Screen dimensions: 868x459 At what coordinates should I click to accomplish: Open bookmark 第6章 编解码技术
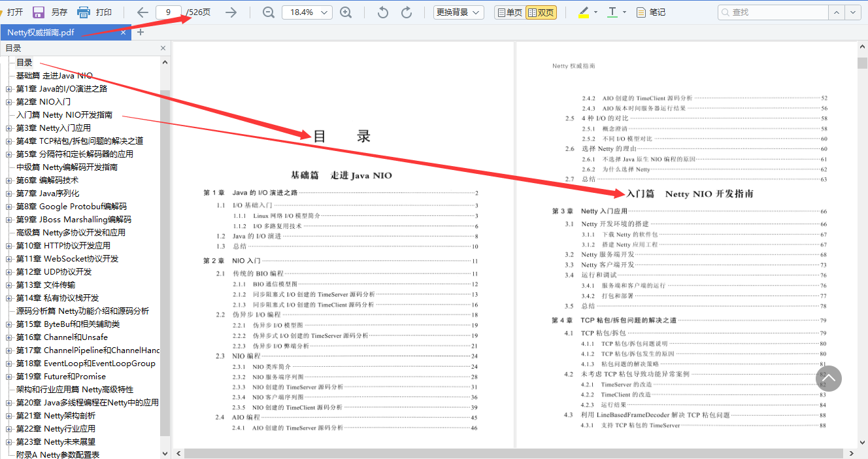click(x=47, y=180)
